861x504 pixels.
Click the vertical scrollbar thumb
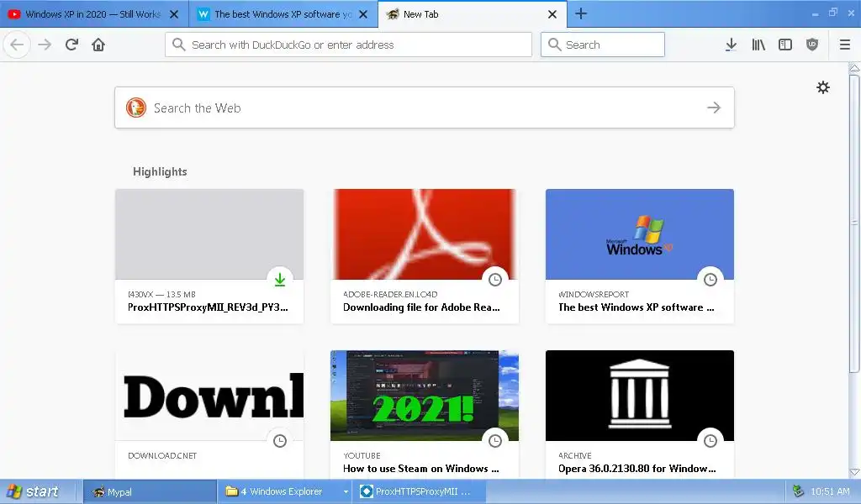click(854, 223)
